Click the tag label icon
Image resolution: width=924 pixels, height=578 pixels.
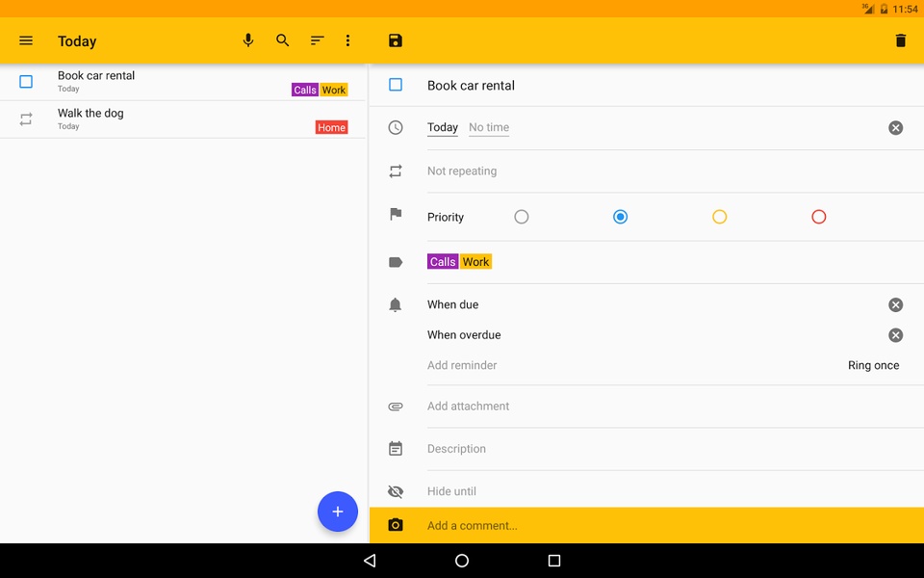pos(396,262)
